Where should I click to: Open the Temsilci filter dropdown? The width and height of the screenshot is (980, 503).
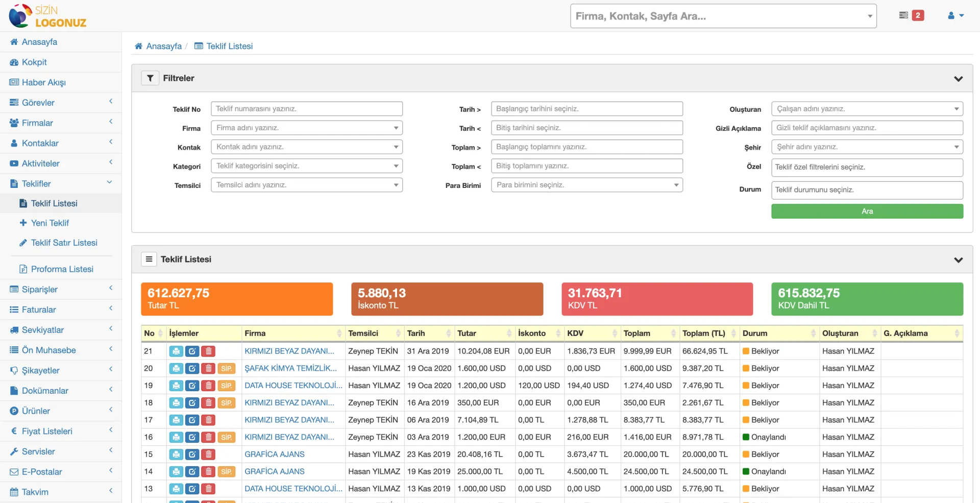click(307, 185)
